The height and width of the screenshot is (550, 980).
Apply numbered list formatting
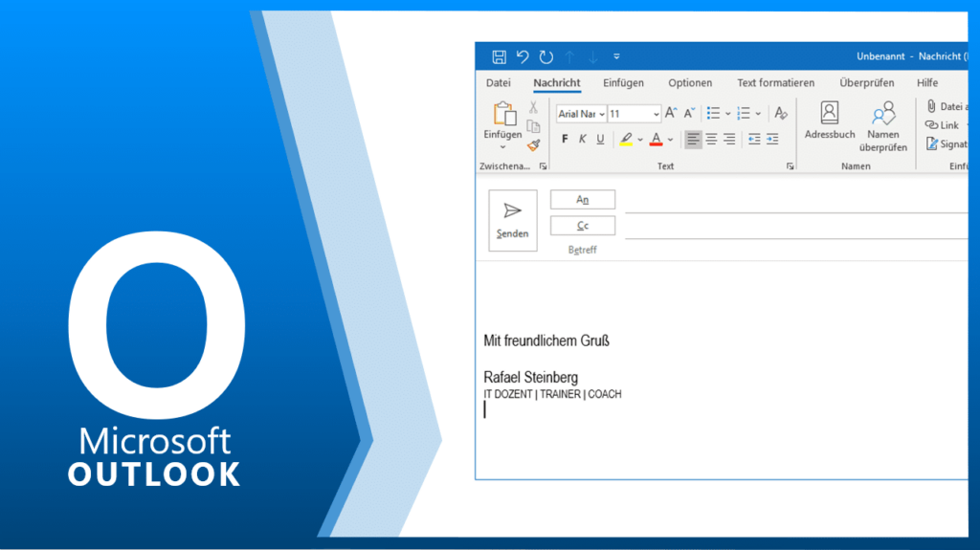tap(743, 113)
